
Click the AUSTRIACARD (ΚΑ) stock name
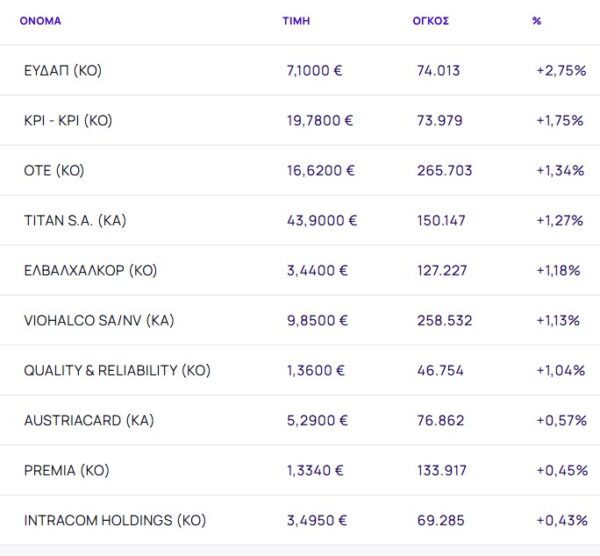[x=89, y=421]
